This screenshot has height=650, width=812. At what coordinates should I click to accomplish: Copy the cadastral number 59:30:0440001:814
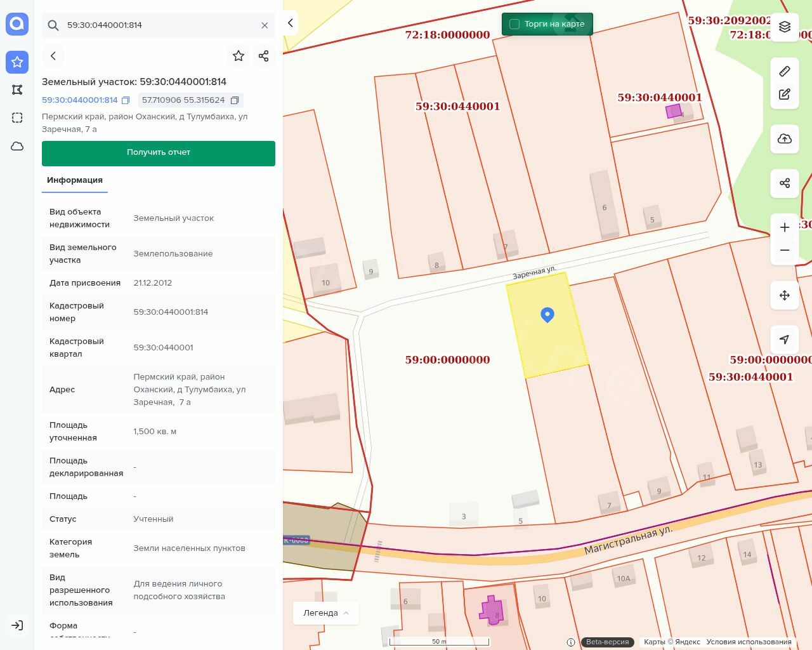pos(126,100)
